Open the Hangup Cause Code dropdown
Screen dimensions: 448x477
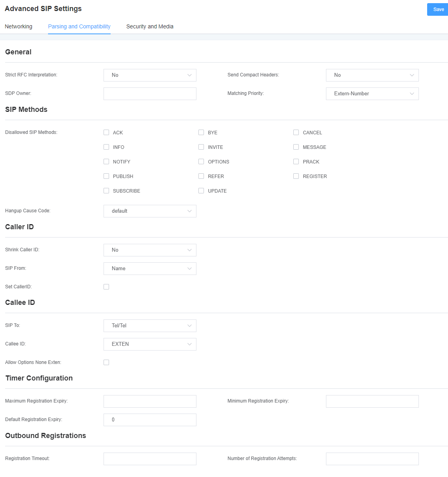click(x=150, y=211)
